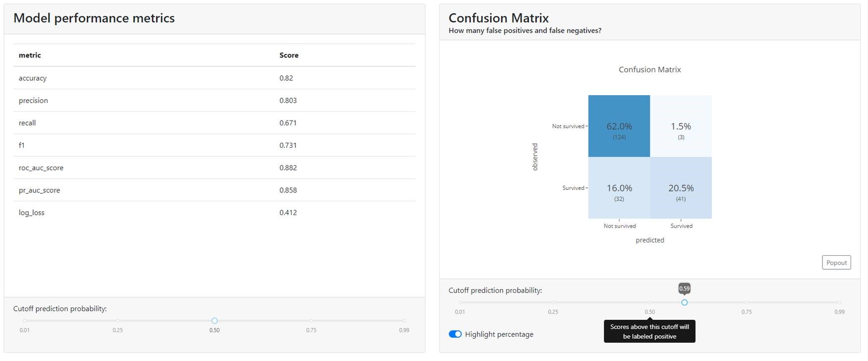868x361 pixels.
Task: Click the 20.5% true positive matrix cell
Action: click(x=681, y=188)
